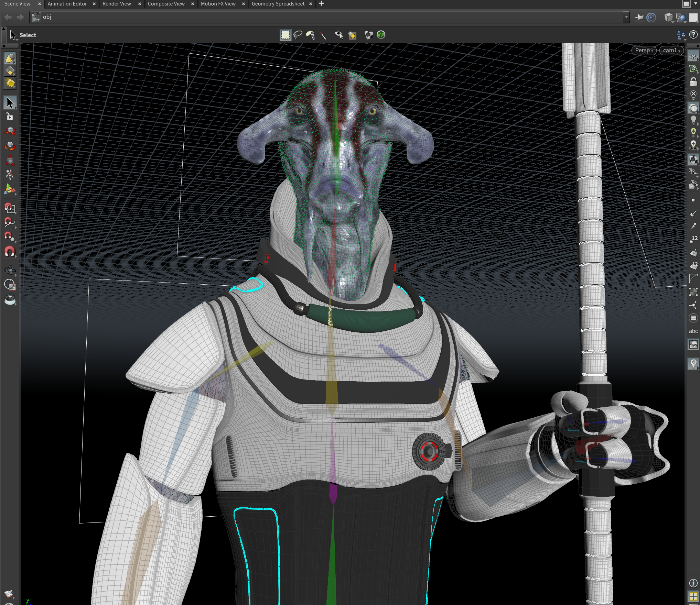
Task: Choose the Handles tool with colored arrows
Action: (10, 189)
